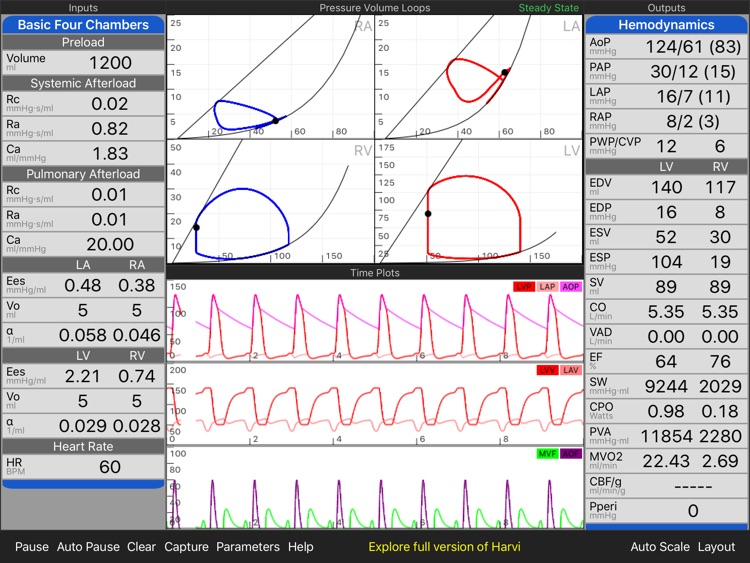750x563 pixels.
Task: Select the Systemic Afterload Rc value 0.02
Action: click(110, 104)
